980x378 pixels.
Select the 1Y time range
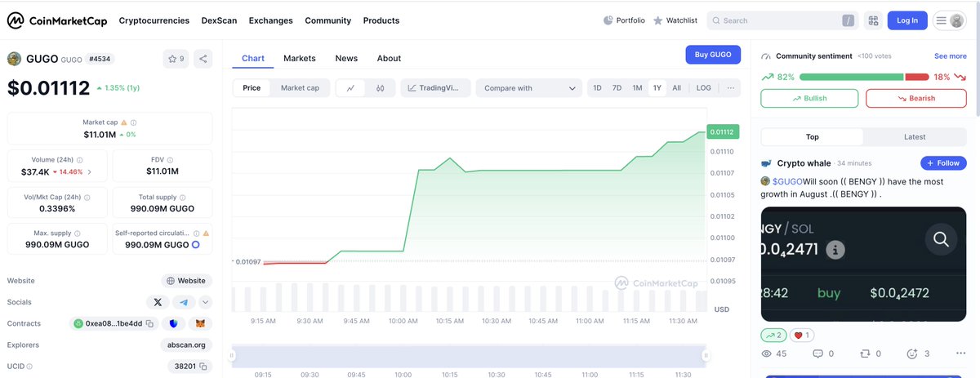(x=657, y=88)
